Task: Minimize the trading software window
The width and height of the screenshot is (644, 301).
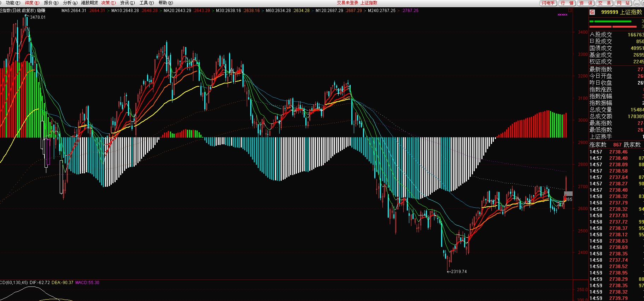Action: pyautogui.click(x=636, y=3)
